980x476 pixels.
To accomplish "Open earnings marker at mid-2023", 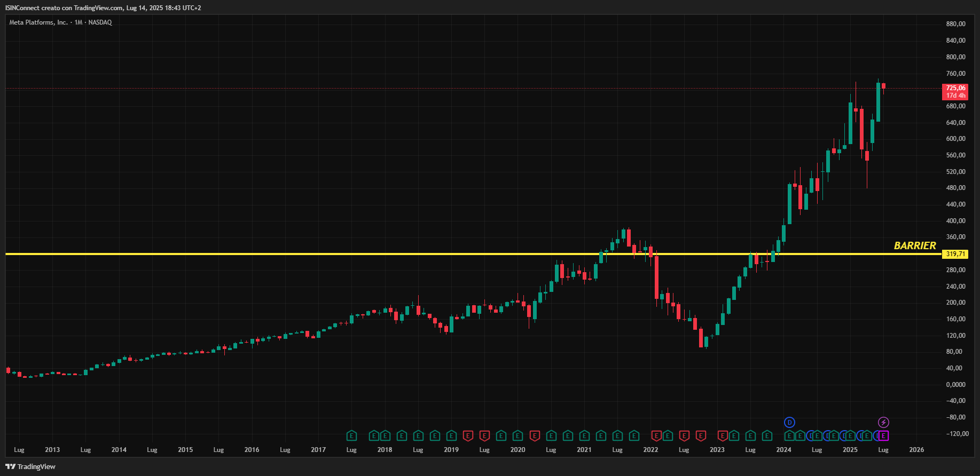I will (x=750, y=436).
